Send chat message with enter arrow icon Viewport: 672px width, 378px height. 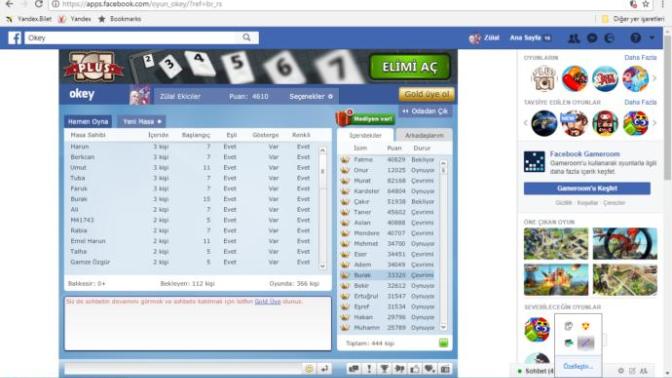(324, 369)
